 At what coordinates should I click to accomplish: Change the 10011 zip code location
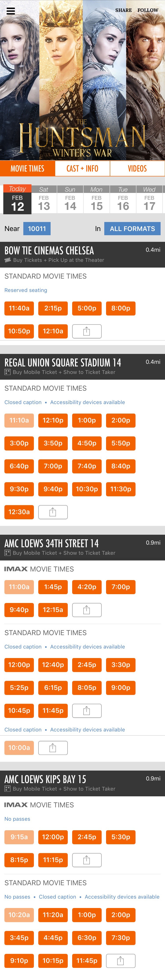(x=37, y=229)
